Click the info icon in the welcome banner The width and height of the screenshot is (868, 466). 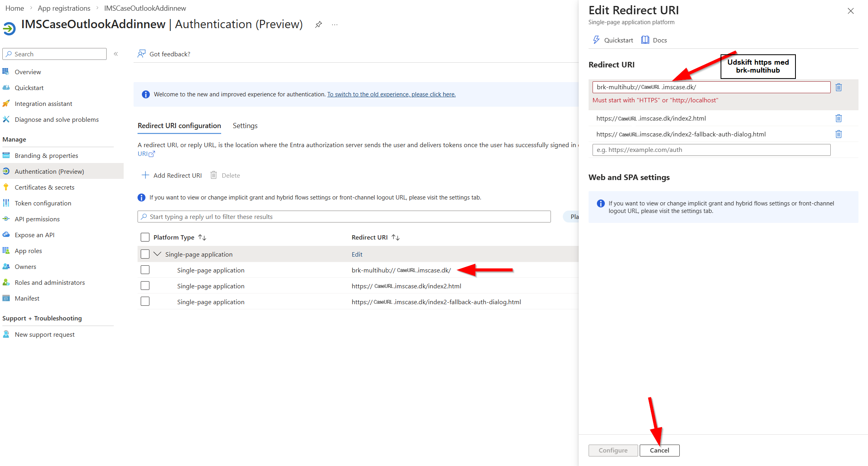click(146, 94)
